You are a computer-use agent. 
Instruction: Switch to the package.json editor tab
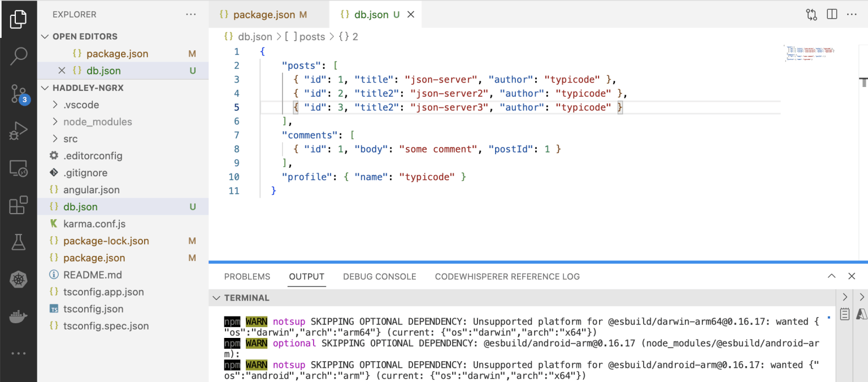264,15
